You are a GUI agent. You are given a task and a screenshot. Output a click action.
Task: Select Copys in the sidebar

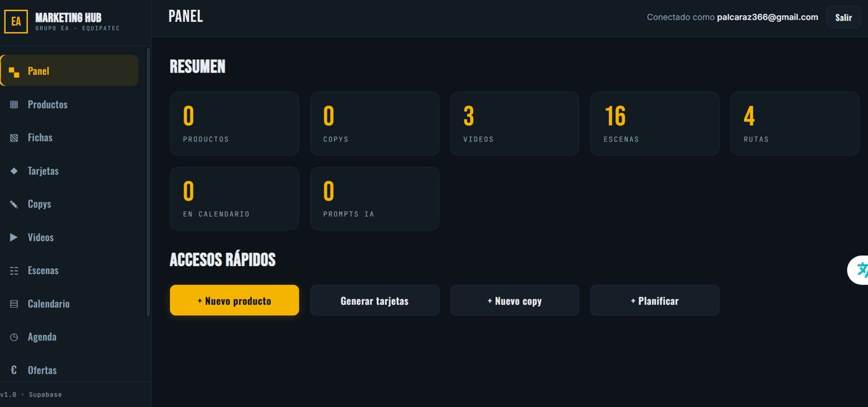(69, 204)
